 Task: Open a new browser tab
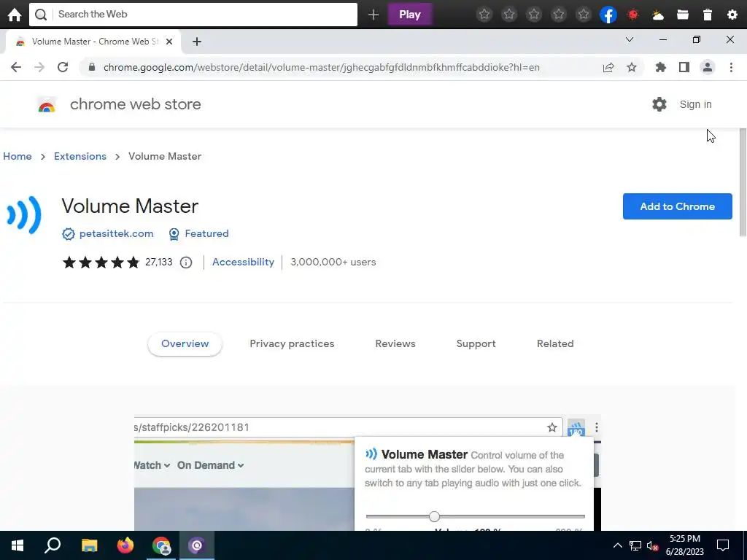[197, 42]
